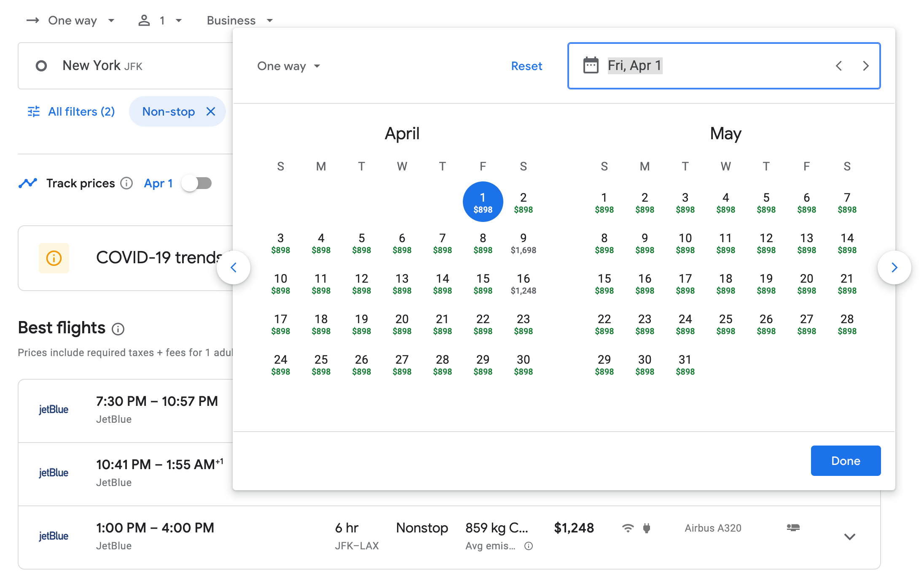Image resolution: width=924 pixels, height=578 pixels.
Task: Click the one-way arrow icon at top left
Action: 33,20
